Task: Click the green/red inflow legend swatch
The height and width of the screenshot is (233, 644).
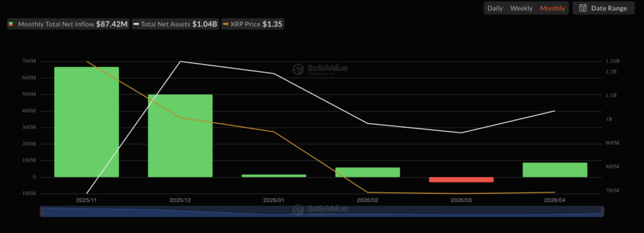Action: point(11,25)
